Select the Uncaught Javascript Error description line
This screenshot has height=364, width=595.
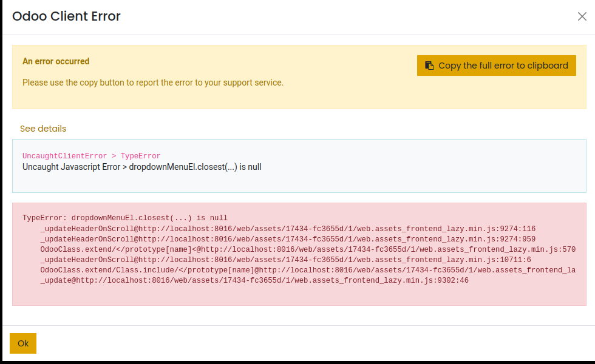(141, 167)
